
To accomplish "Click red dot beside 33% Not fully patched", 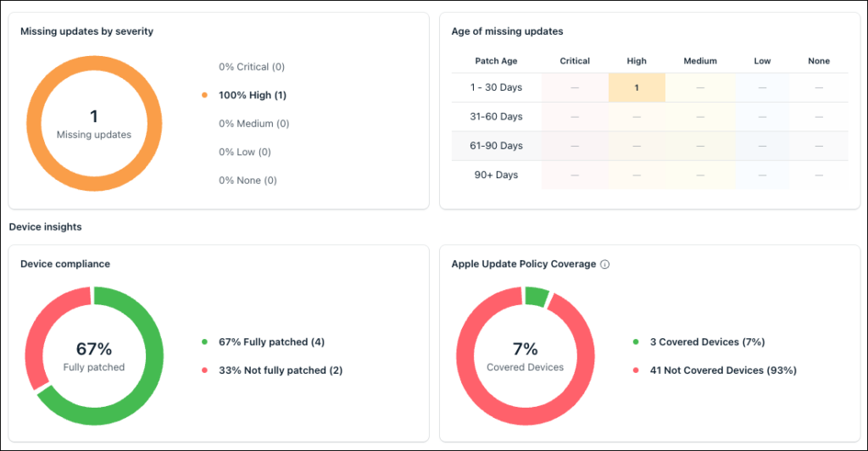I will tap(204, 370).
